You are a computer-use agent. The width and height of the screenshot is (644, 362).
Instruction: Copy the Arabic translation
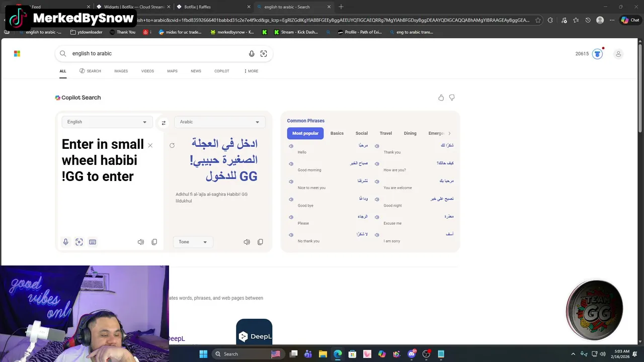260,242
